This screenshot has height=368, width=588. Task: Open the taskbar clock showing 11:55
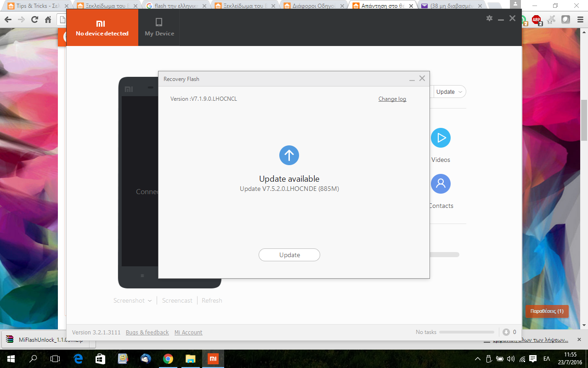[570, 359]
